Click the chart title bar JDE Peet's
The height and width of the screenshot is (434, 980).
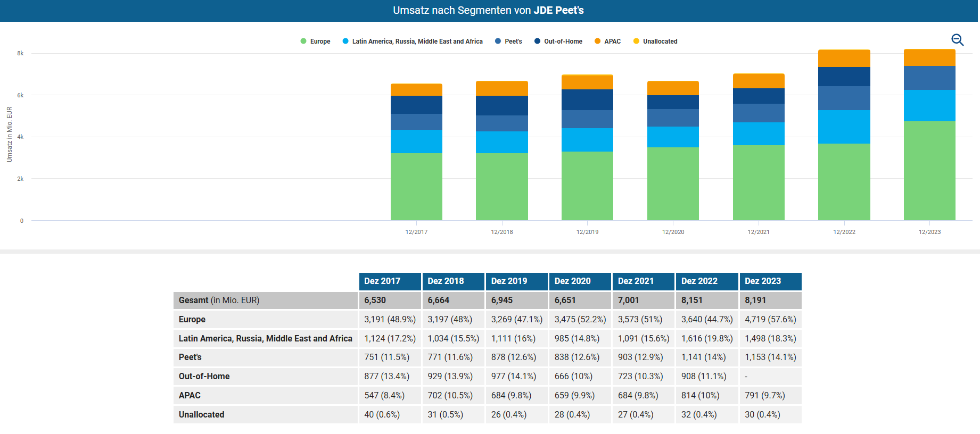[x=489, y=11]
